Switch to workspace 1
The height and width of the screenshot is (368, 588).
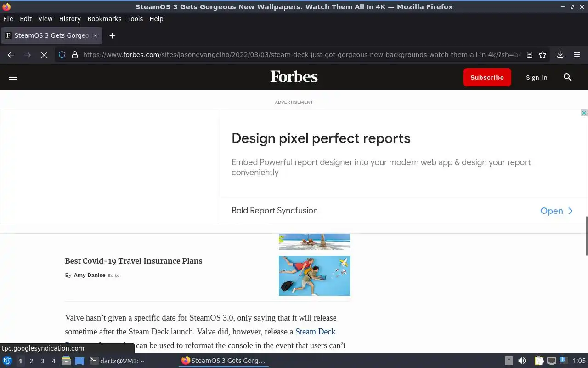coord(20,361)
